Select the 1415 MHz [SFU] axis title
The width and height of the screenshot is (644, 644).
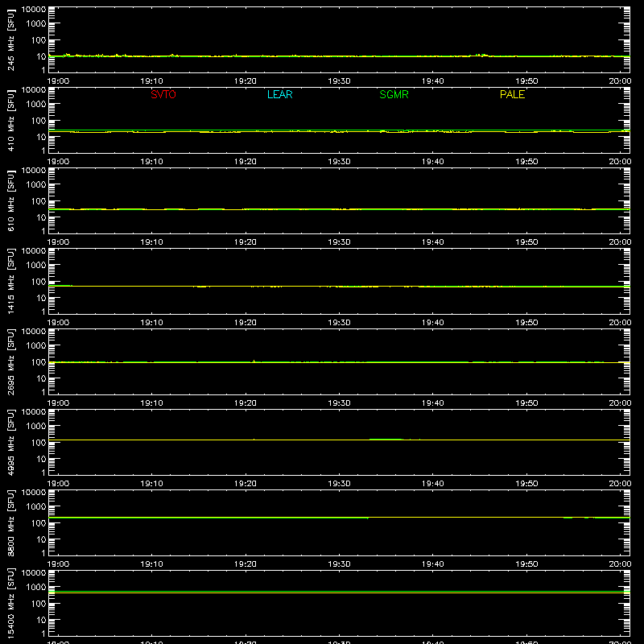pyautogui.click(x=10, y=281)
